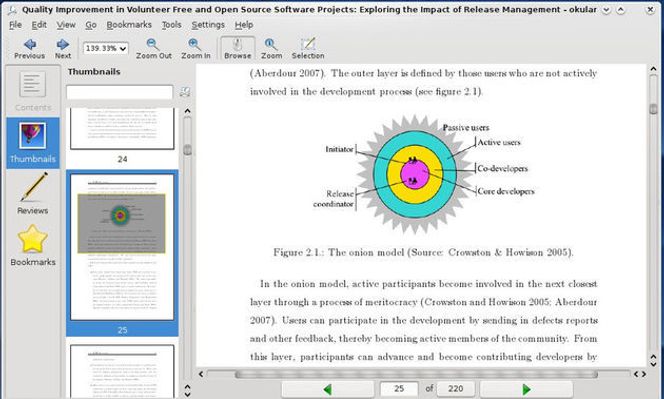Click the thumbnails scrollbar handle

pyautogui.click(x=187, y=150)
